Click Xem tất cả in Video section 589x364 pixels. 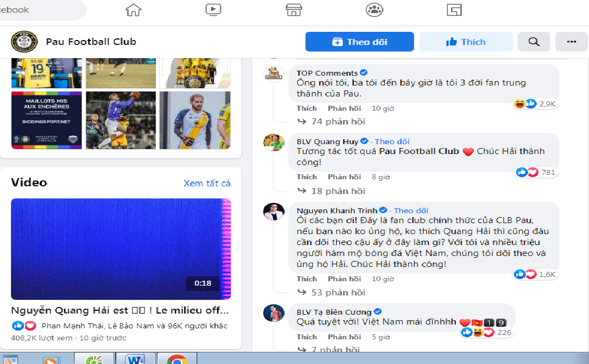[x=207, y=183]
